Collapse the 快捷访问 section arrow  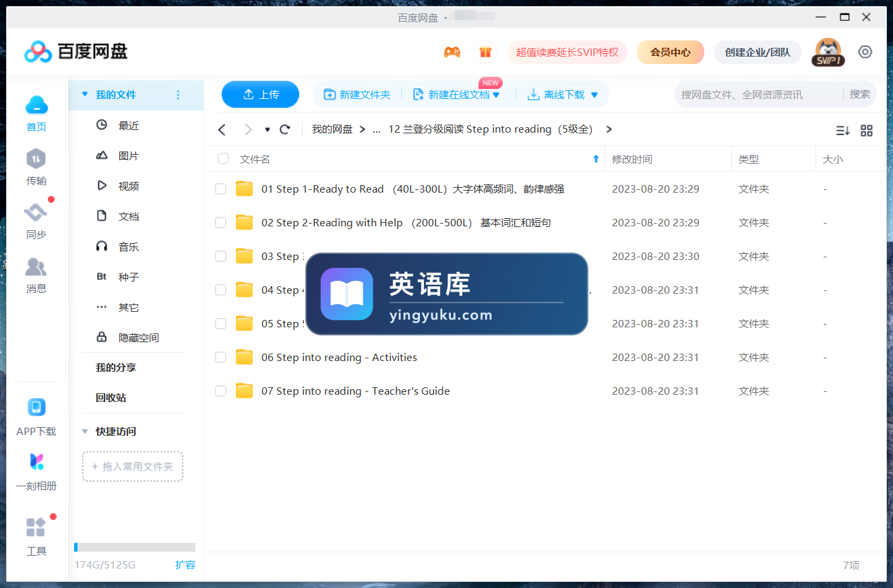tap(85, 431)
